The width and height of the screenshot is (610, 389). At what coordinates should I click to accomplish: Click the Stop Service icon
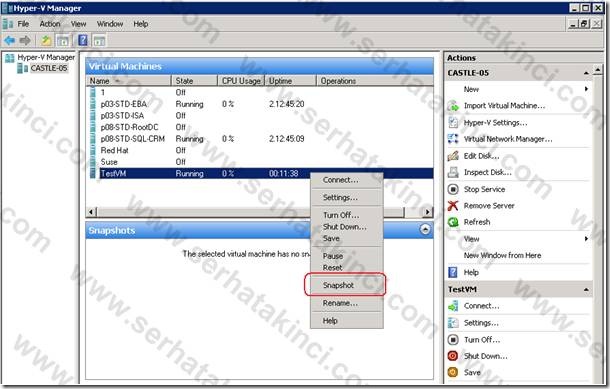453,189
